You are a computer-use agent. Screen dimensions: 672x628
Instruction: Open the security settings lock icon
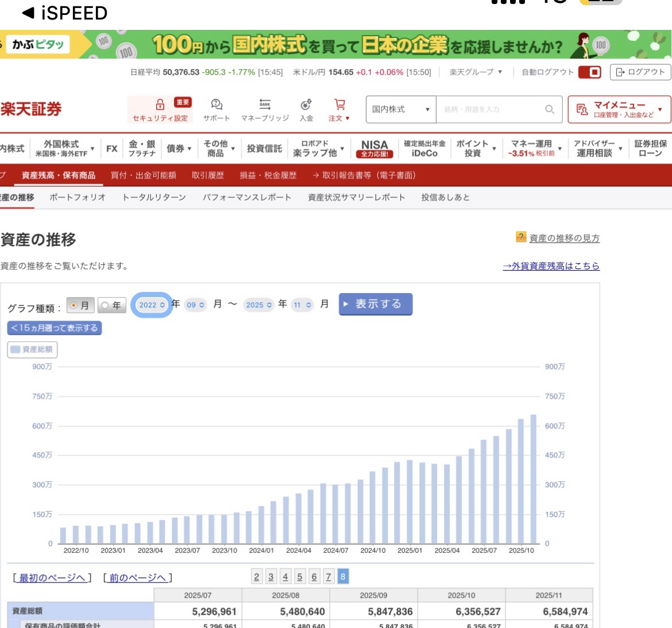click(160, 105)
